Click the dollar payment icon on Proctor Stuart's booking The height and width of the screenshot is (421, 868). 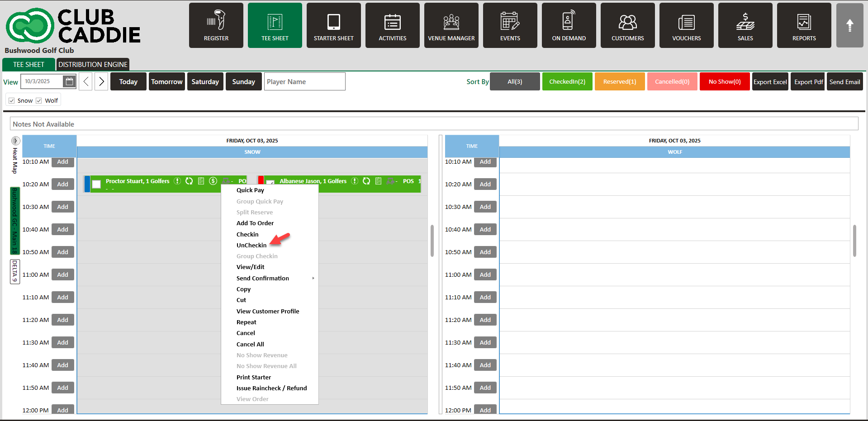click(213, 181)
